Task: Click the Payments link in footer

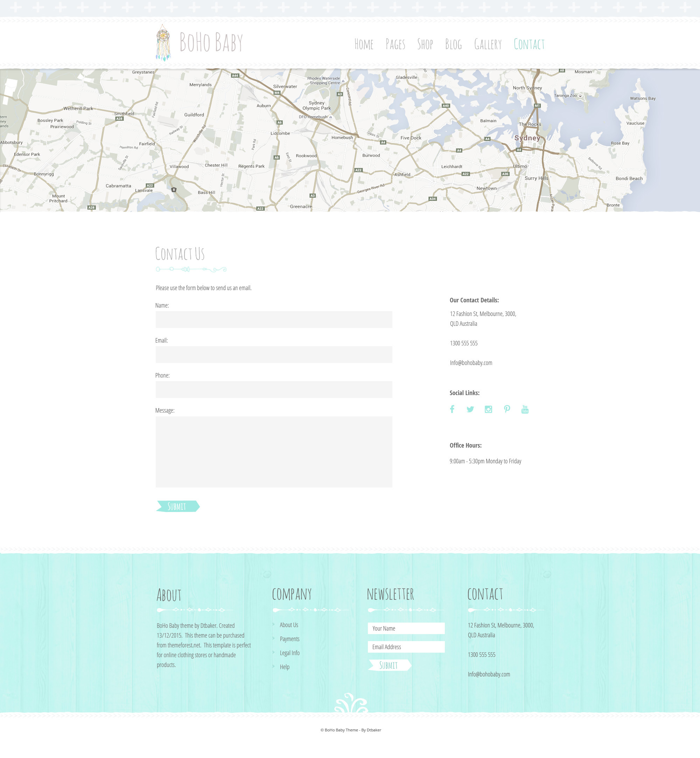Action: 289,639
